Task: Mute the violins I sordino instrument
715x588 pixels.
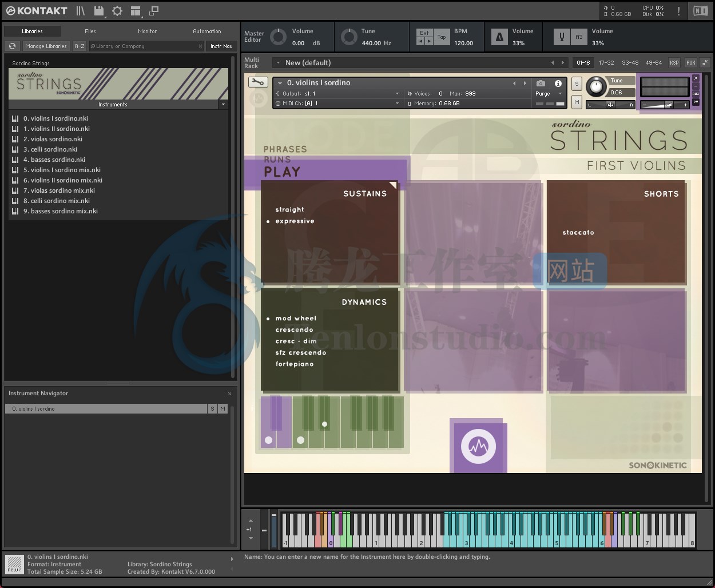Action: click(x=577, y=102)
